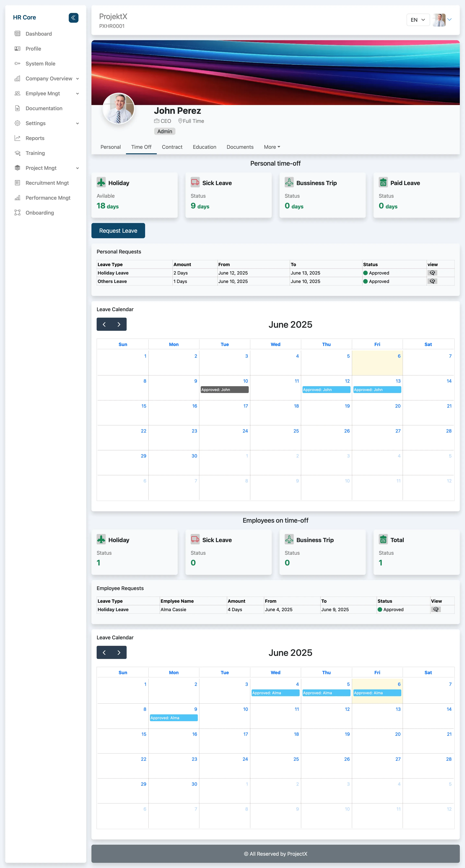Collapse the HR Core sidebar
This screenshot has width=465, height=868.
point(73,18)
